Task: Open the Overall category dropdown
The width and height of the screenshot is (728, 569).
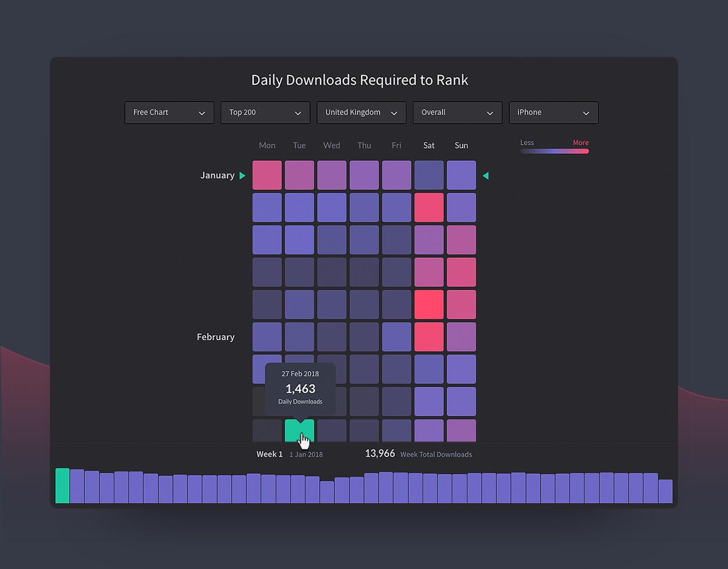Action: click(x=457, y=112)
